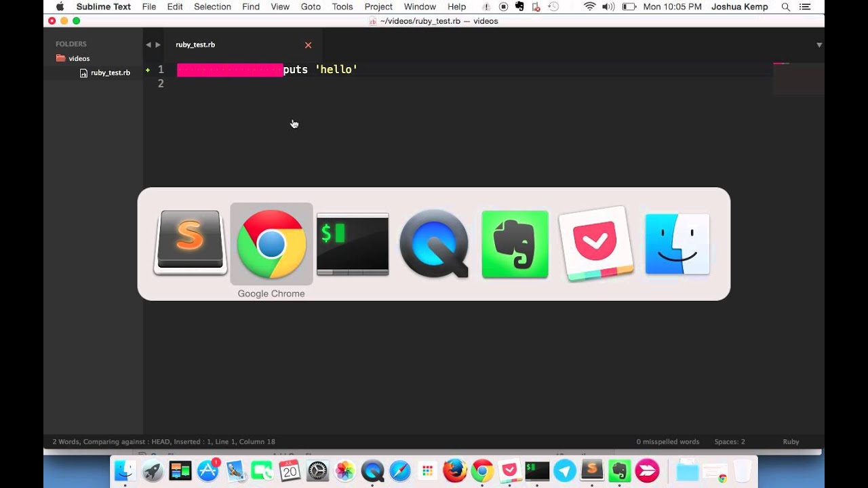Close the ruby_test.rb tab
The height and width of the screenshot is (488, 868).
(308, 45)
